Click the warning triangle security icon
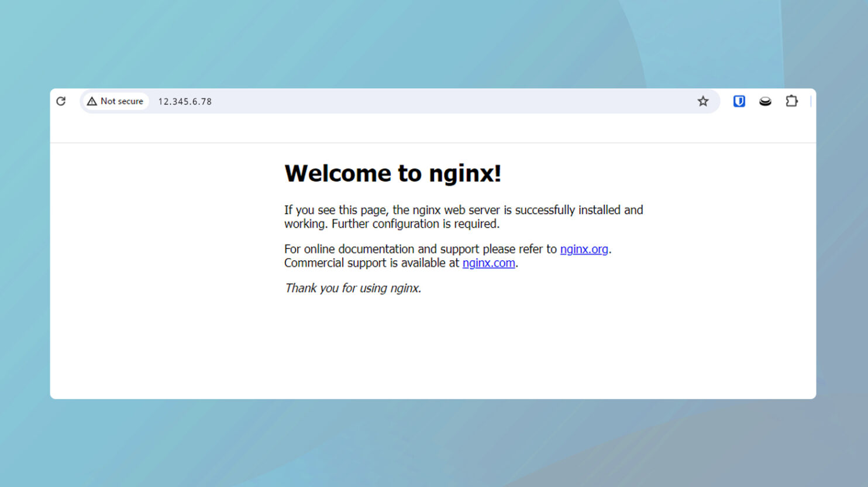 (92, 101)
